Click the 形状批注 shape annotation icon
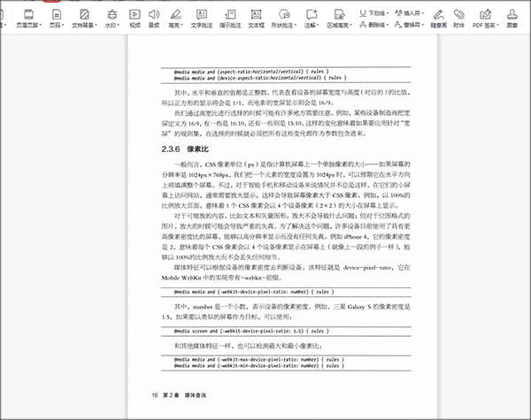This screenshot has width=531, height=420. [x=284, y=14]
